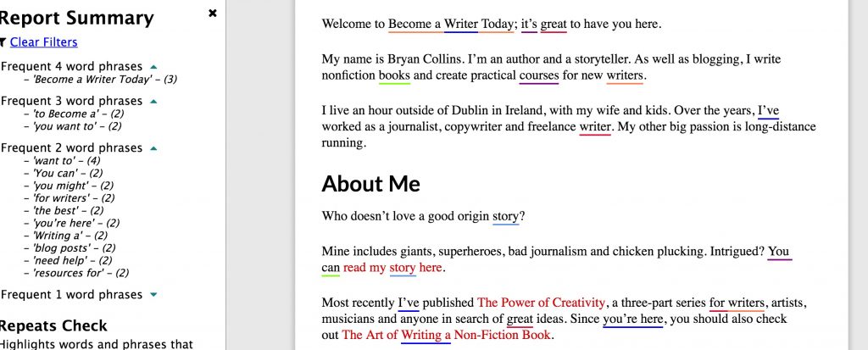
Task: Collapse Frequent 4 word phrases section
Action: (x=154, y=66)
